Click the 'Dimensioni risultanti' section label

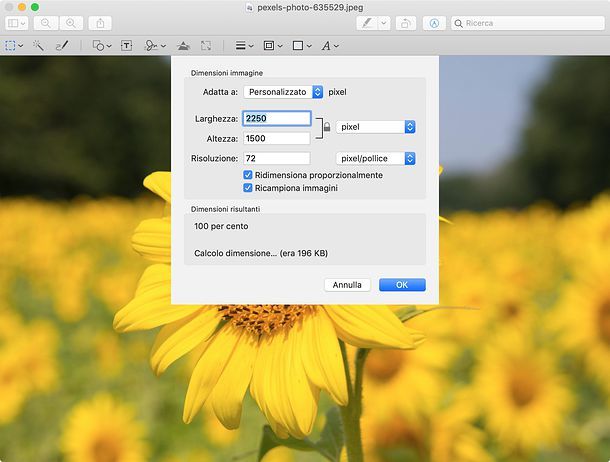pyautogui.click(x=225, y=209)
